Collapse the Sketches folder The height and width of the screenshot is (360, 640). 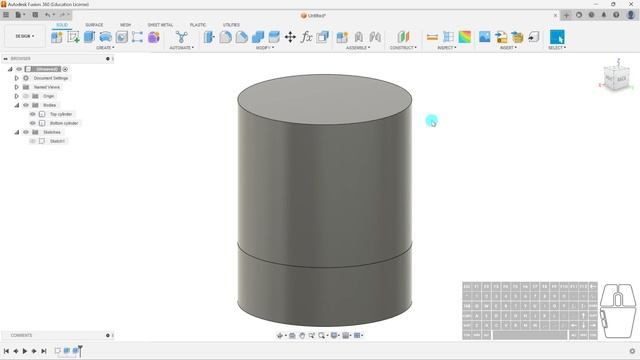(x=17, y=132)
